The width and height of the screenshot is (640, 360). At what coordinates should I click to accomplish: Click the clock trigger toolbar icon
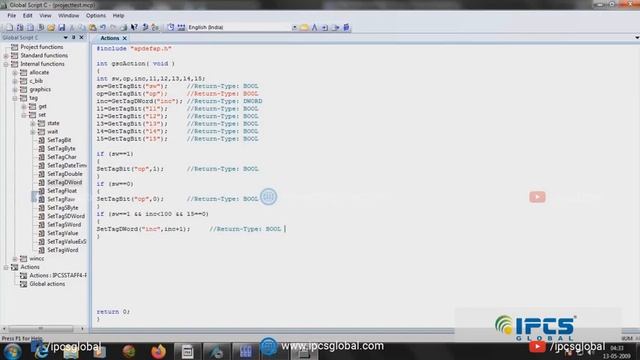pos(171,27)
